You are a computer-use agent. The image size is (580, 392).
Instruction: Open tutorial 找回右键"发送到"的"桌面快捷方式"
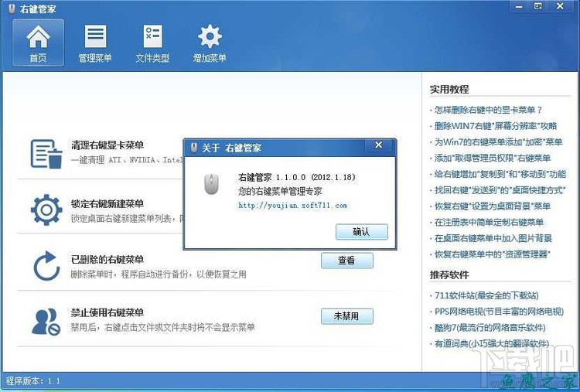500,190
